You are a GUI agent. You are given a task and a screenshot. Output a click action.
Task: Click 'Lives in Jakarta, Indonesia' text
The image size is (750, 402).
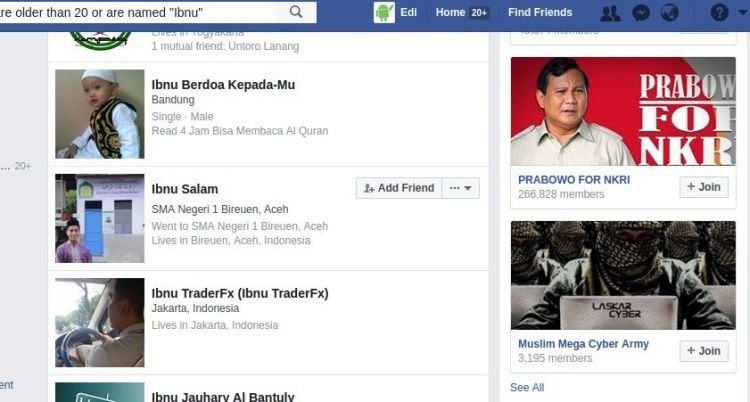215,325
